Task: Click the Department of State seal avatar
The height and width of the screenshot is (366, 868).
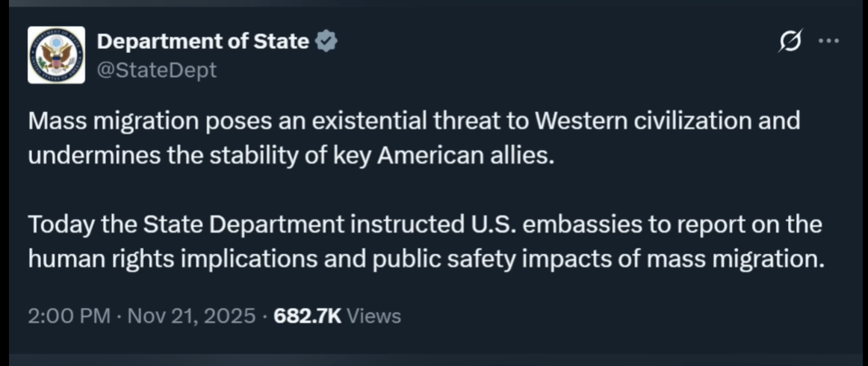Action: tap(57, 55)
